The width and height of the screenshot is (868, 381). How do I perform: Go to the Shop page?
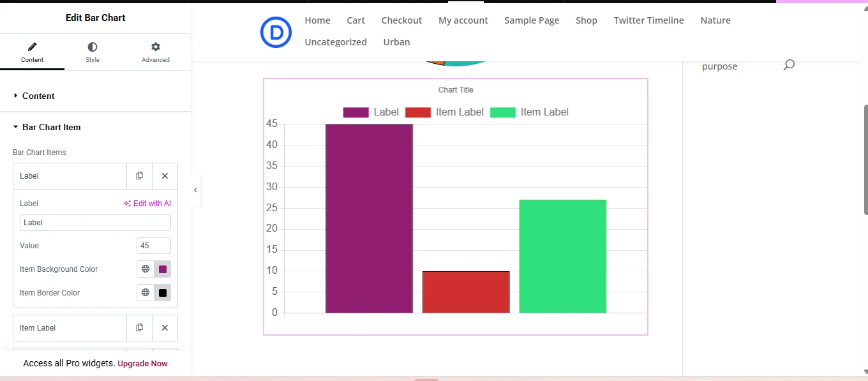[x=587, y=20]
